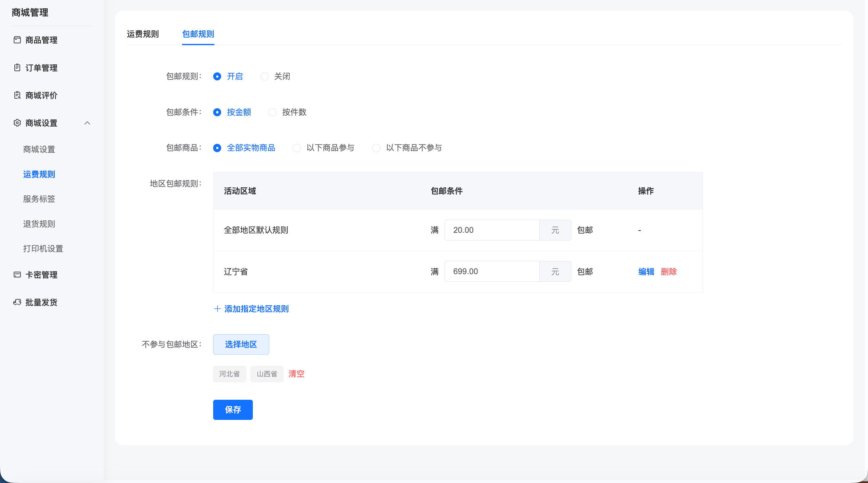Click the 全部地区默认规则 cell

point(256,230)
